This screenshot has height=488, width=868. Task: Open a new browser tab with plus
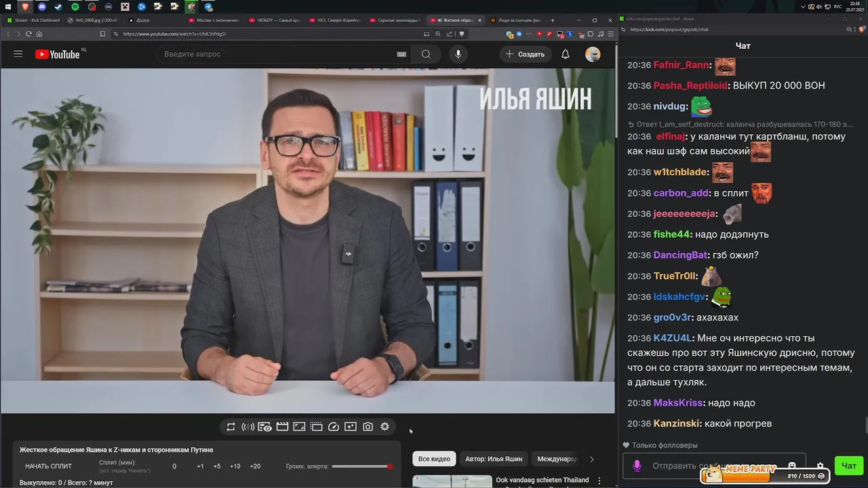[x=553, y=20]
